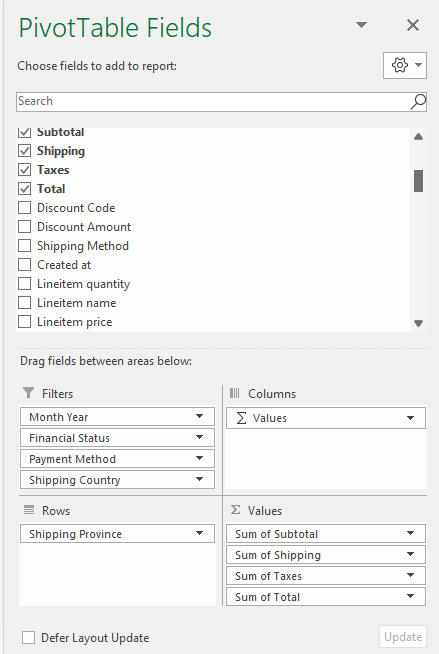Check the Lineitem price field
Image resolution: width=439 pixels, height=654 pixels.
[25, 322]
